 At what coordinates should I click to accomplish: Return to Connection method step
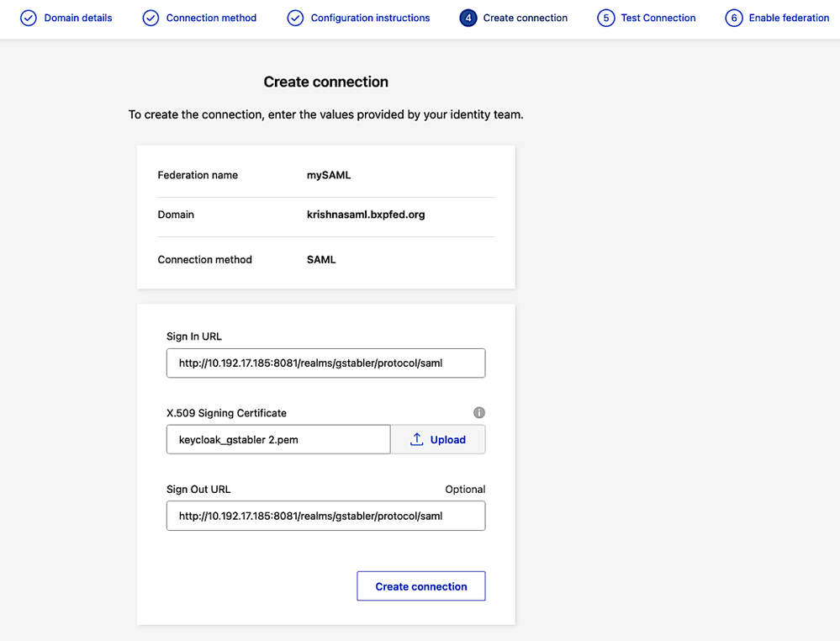pos(211,18)
